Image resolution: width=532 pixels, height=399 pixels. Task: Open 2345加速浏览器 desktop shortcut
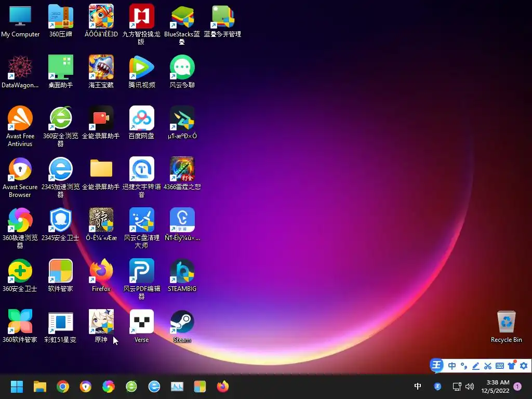pos(60,177)
